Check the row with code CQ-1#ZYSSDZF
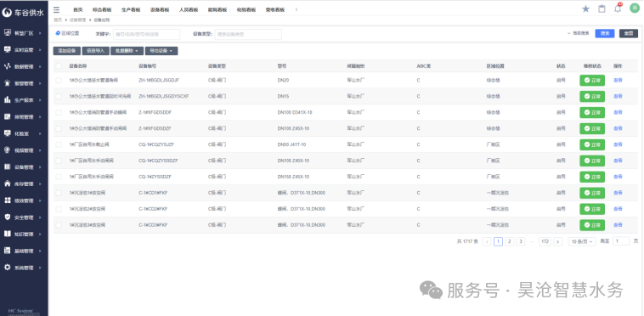 [59, 177]
